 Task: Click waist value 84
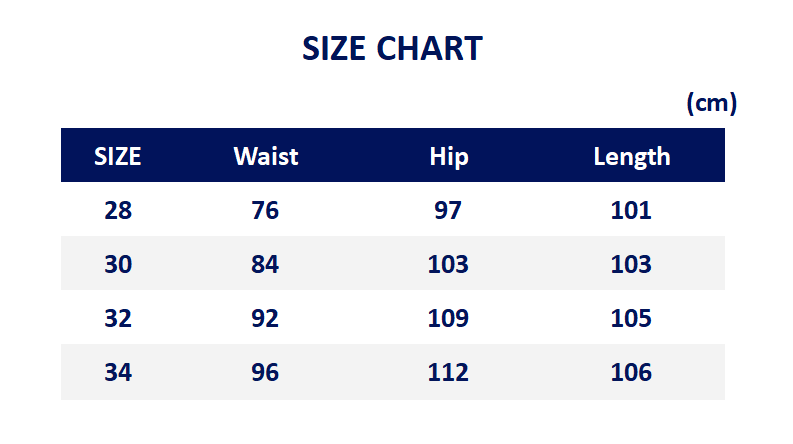click(x=265, y=264)
